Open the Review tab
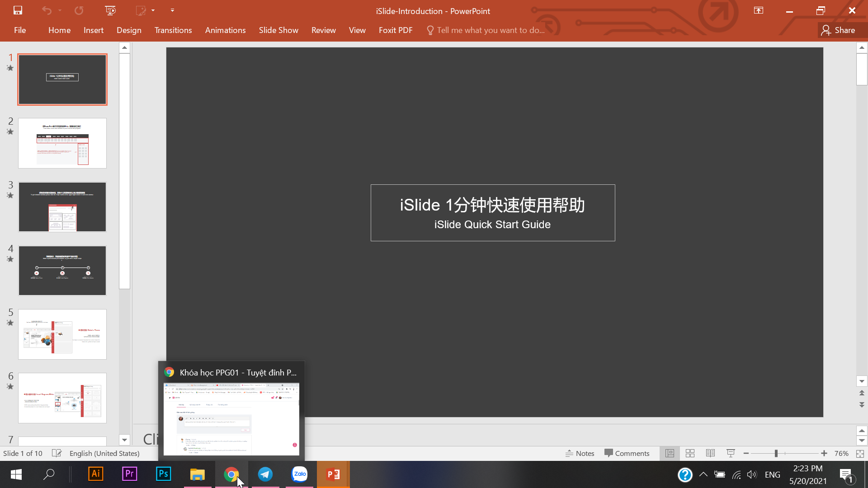 (324, 30)
